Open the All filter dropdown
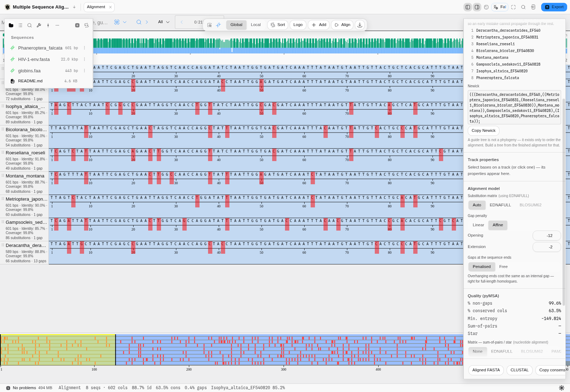Viewport: 570px width, 392px height. click(x=164, y=22)
